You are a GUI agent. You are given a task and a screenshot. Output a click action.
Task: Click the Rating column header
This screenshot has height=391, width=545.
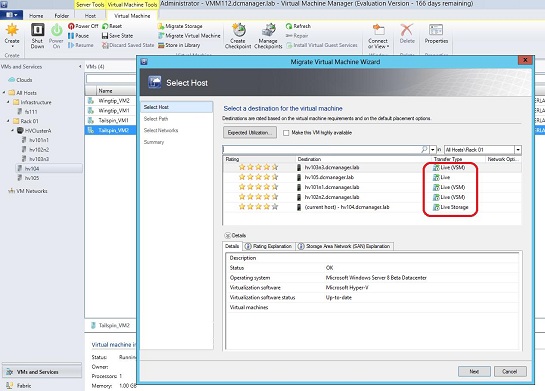[259, 159]
